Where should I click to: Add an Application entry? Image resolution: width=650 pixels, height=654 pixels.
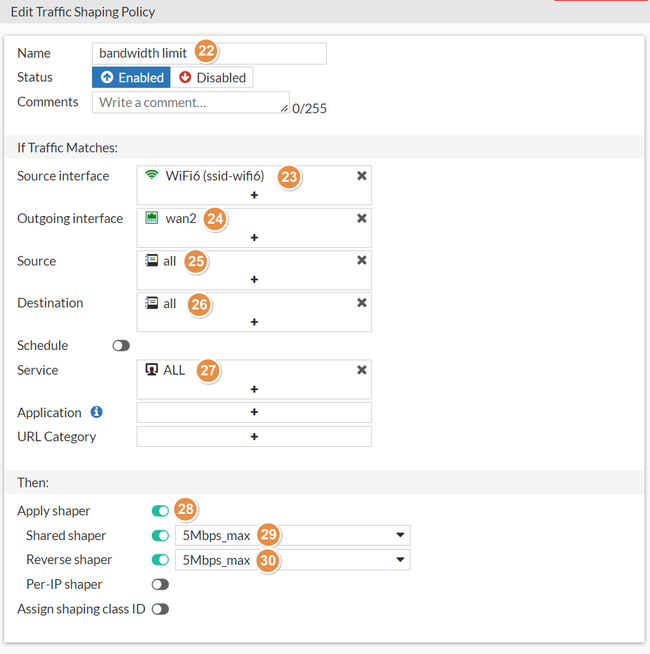(x=254, y=412)
